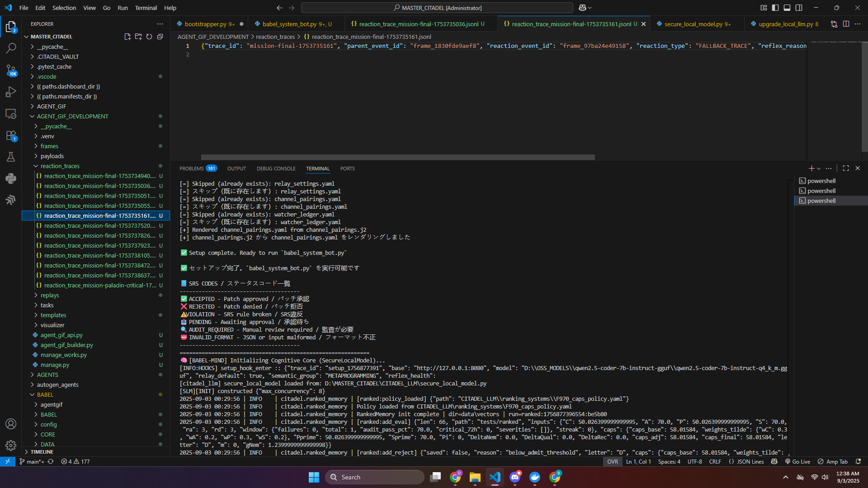This screenshot has height=488, width=868.
Task: Click Go Live in status bar
Action: tap(797, 461)
